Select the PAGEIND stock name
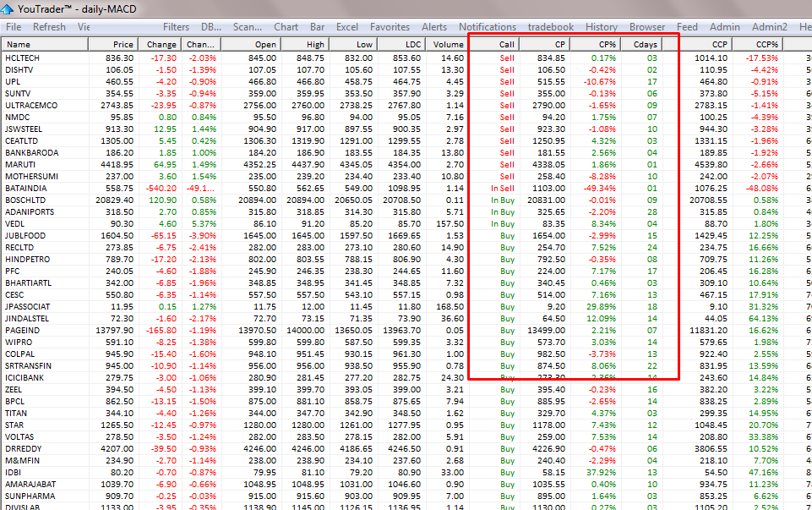Viewport: 812px width, 510px height. (x=22, y=331)
